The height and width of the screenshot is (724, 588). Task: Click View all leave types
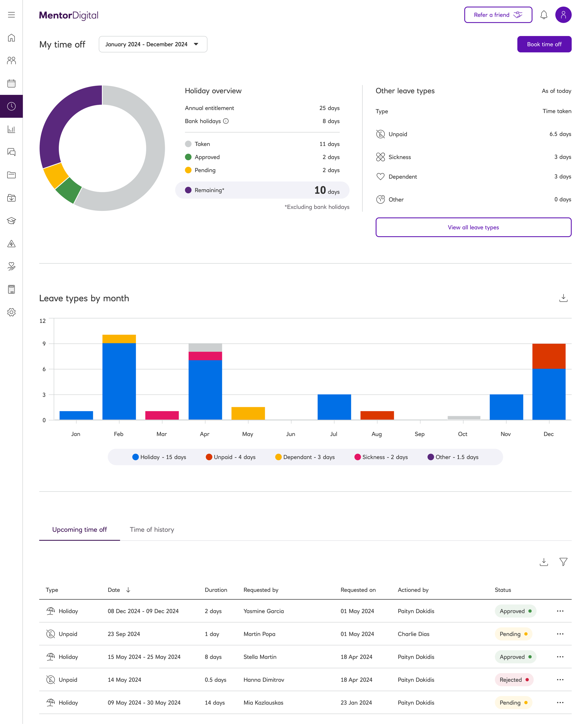(473, 227)
